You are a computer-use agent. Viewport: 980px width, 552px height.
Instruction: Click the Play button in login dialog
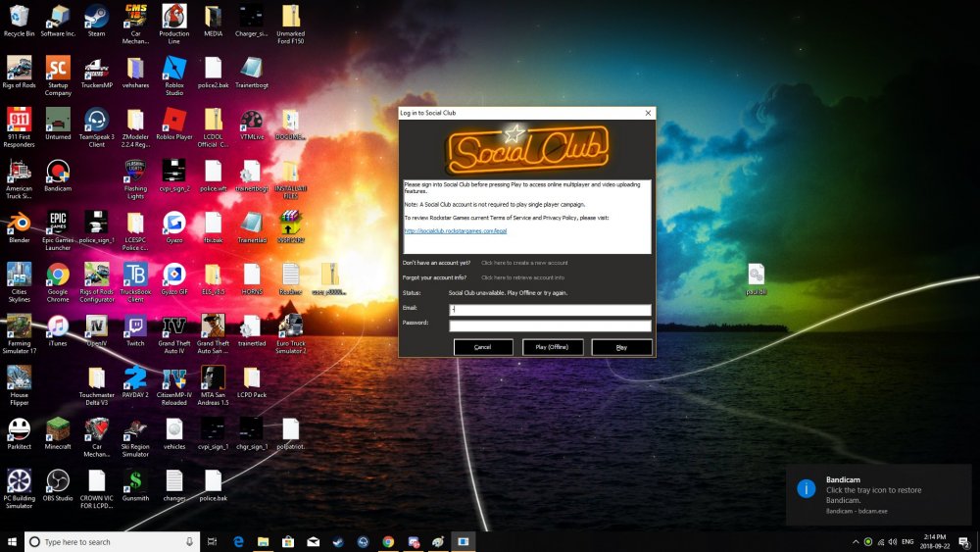pyautogui.click(x=622, y=347)
